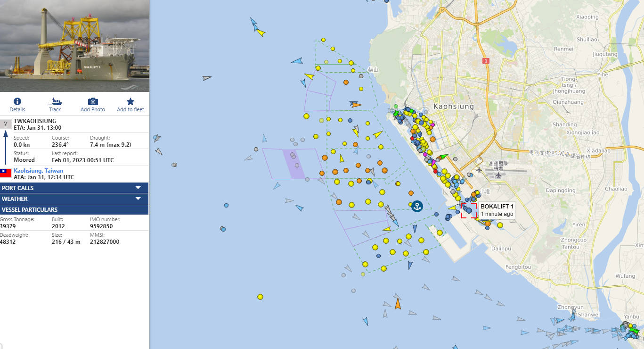Open the Kaohsiung, Taiwan port link
The height and width of the screenshot is (349, 644).
(x=38, y=171)
